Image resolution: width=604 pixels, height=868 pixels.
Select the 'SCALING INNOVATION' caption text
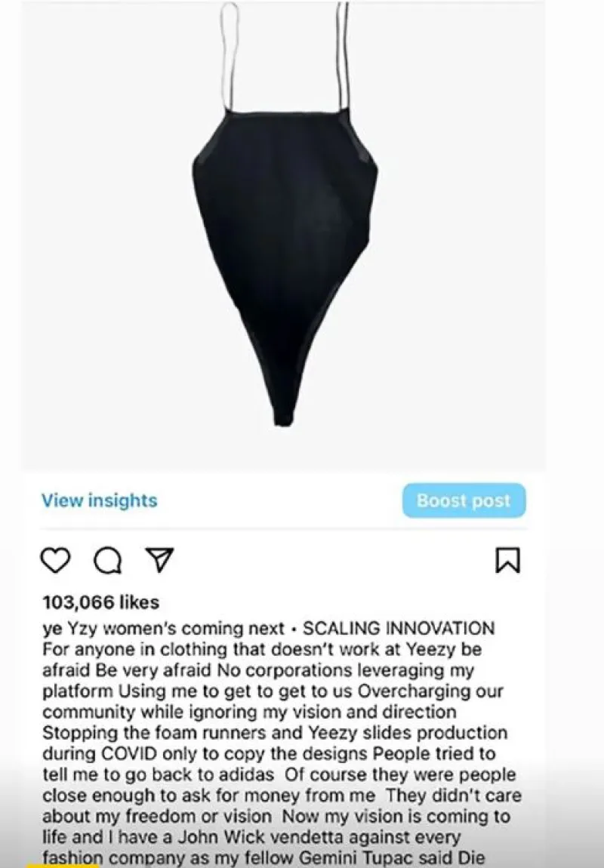399,628
